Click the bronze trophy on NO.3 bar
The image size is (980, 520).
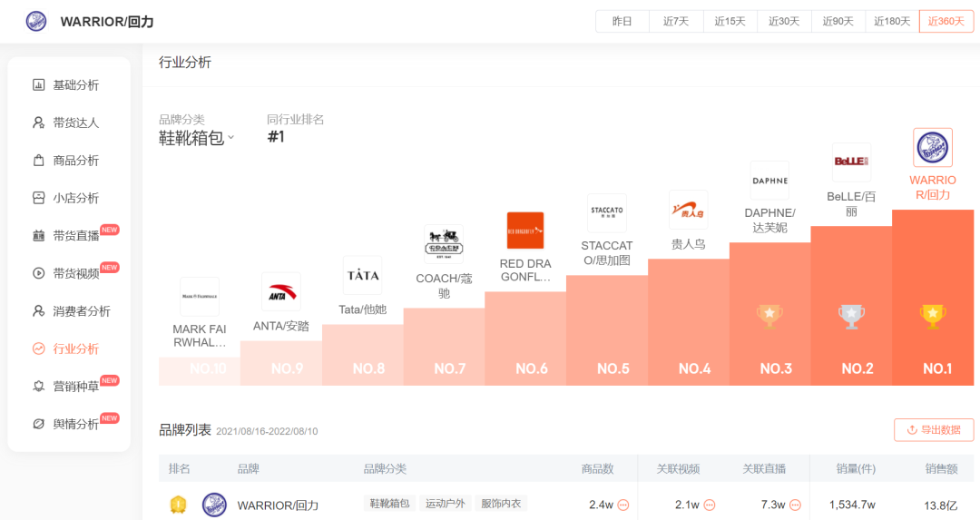(x=769, y=316)
